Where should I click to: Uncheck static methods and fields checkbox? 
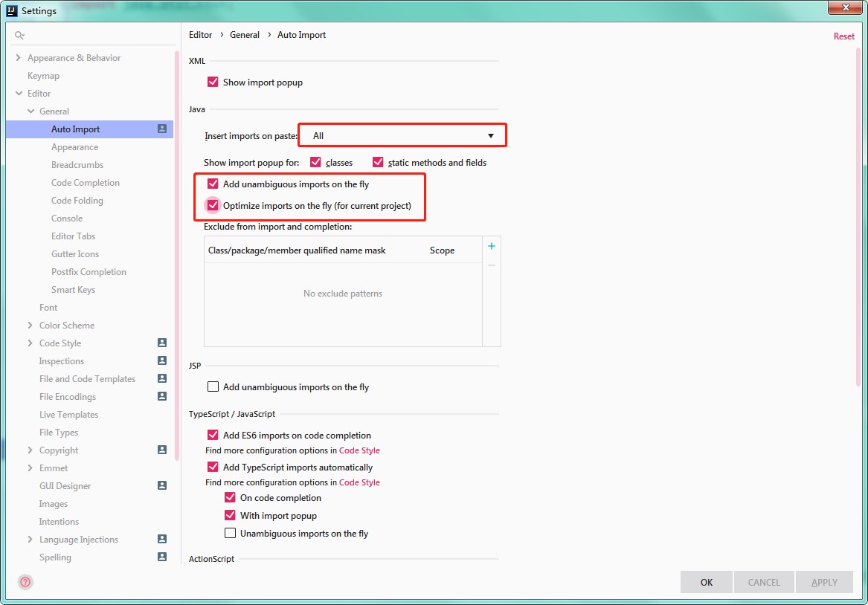(378, 162)
